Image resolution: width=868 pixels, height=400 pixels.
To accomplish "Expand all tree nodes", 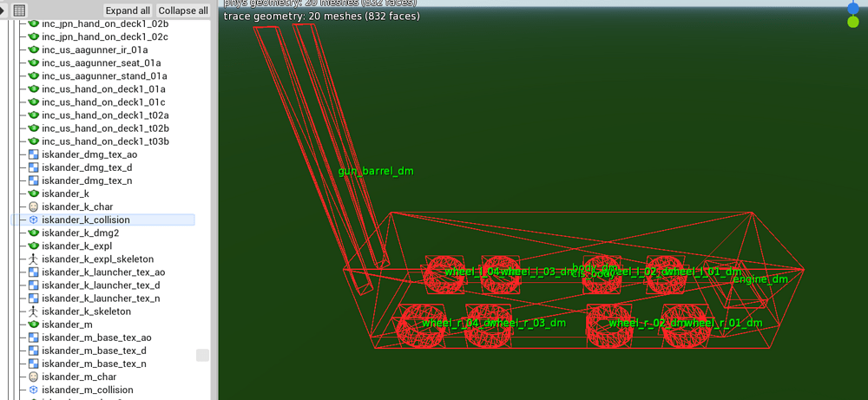I will 128,10.
